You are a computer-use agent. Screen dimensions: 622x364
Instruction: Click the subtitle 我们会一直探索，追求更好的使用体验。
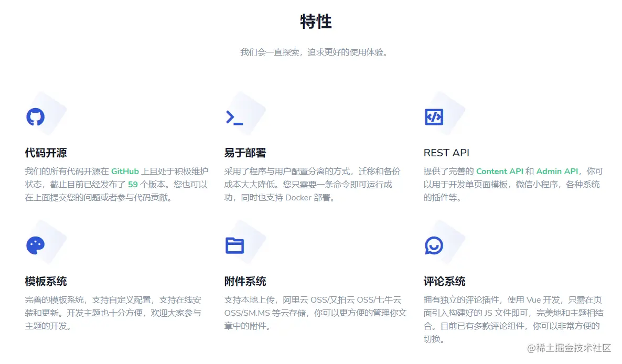pyautogui.click(x=315, y=52)
